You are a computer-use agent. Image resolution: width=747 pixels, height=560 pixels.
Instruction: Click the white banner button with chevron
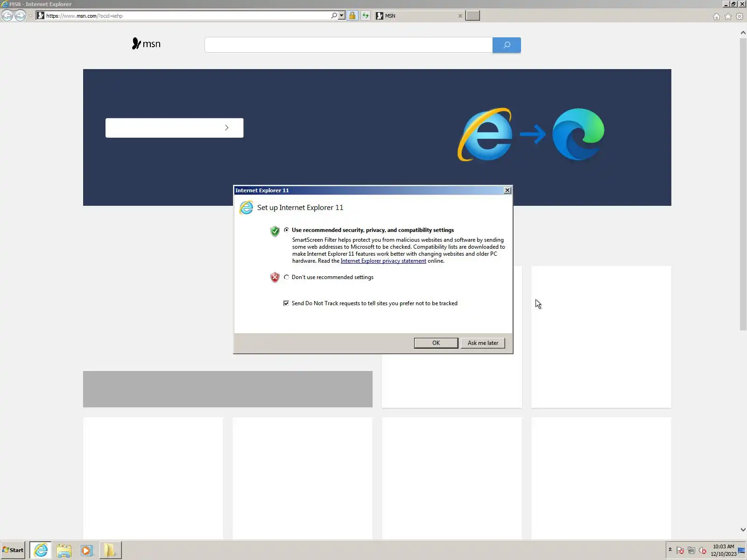point(174,127)
